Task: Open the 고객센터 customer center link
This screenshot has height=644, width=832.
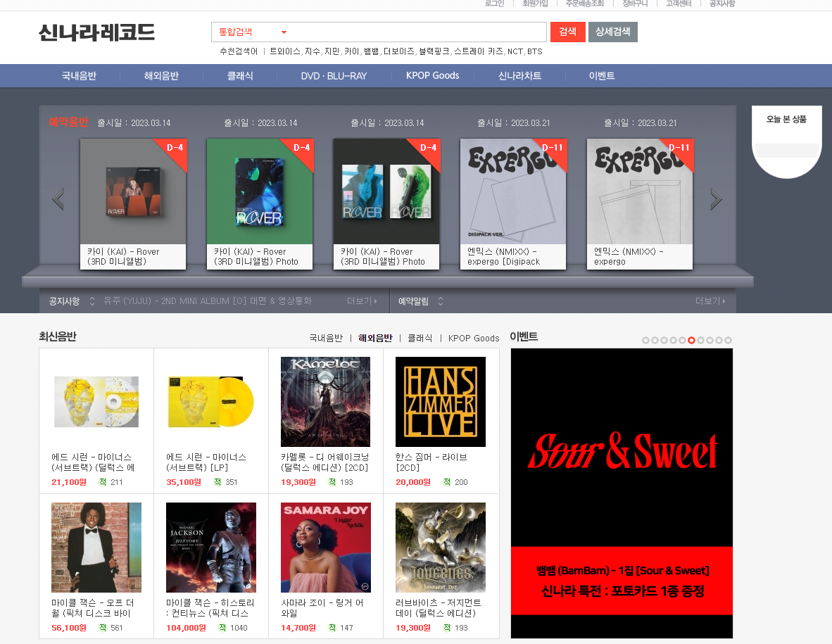Action: (679, 4)
